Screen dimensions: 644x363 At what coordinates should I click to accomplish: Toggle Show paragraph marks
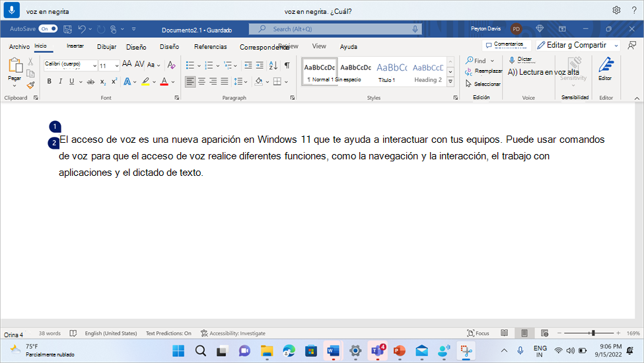pyautogui.click(x=287, y=65)
